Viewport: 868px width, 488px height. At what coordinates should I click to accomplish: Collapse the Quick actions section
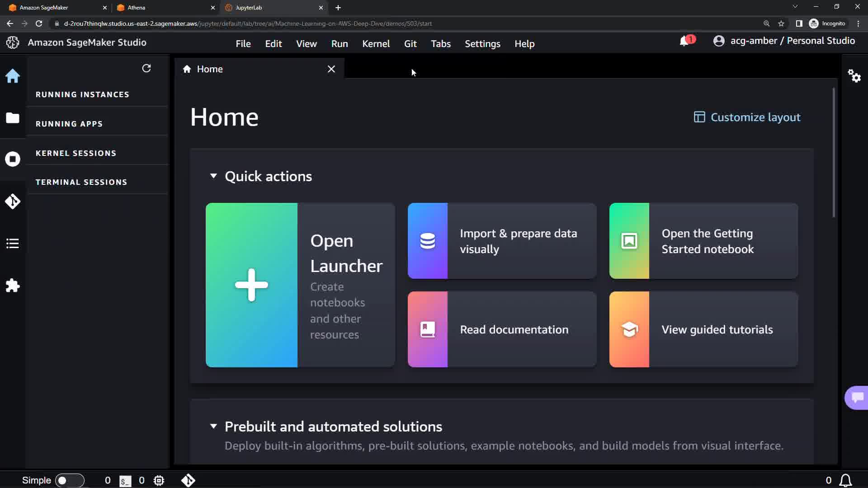point(213,176)
